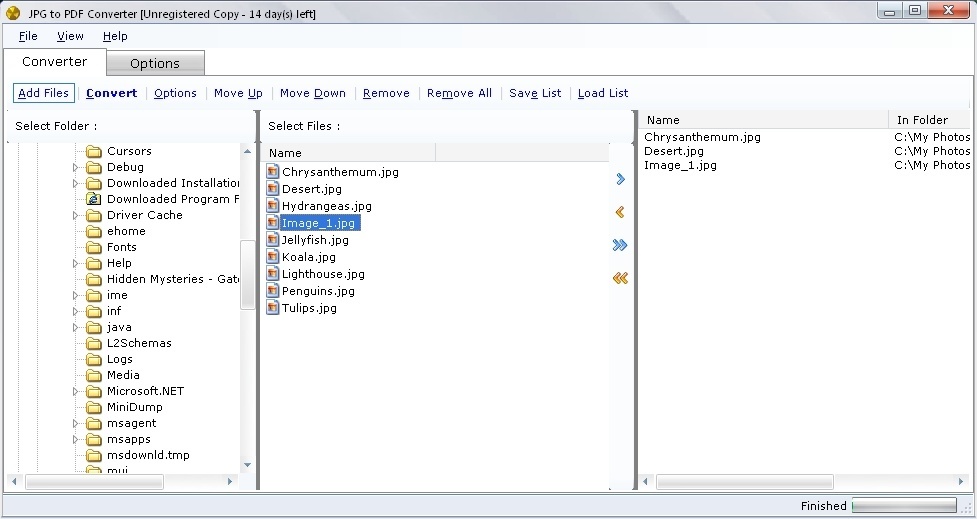Expand the Downloaded Installations folder node
The width and height of the screenshot is (977, 519).
pos(75,183)
